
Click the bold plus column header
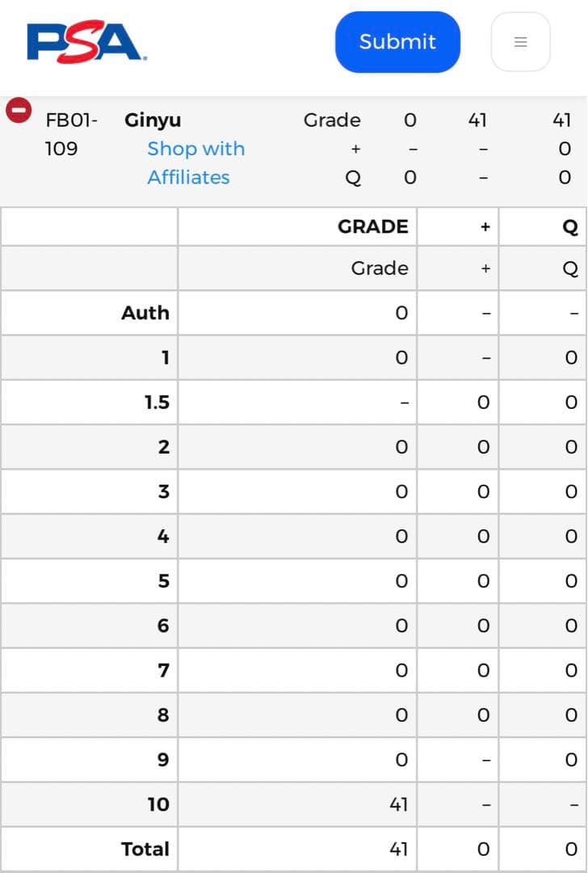485,227
